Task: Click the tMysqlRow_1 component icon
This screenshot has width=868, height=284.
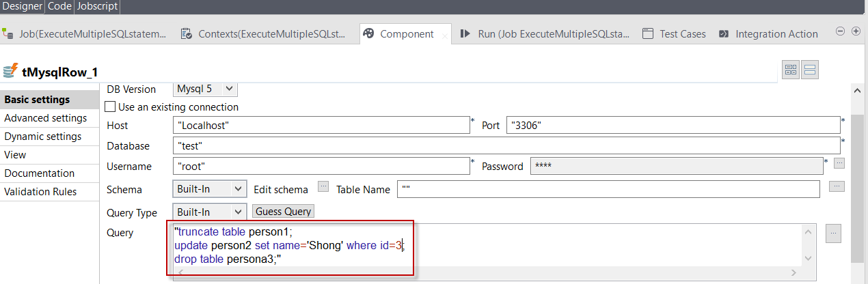Action: pyautogui.click(x=10, y=70)
